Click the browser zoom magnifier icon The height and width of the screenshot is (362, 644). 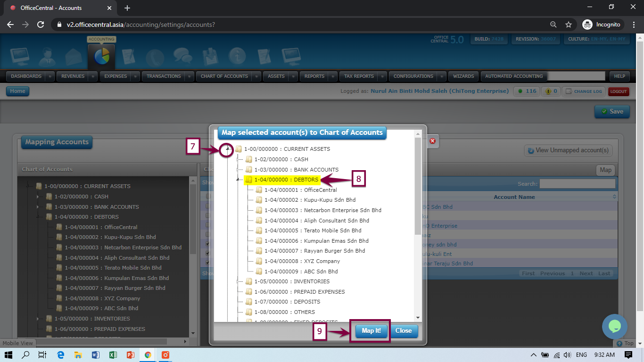click(x=553, y=25)
